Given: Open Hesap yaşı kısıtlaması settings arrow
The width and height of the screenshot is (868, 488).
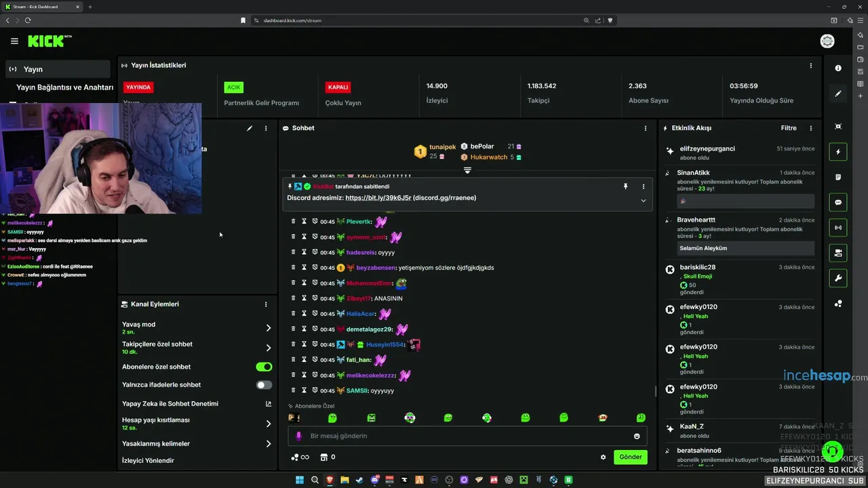Looking at the screenshot, I should click(268, 424).
